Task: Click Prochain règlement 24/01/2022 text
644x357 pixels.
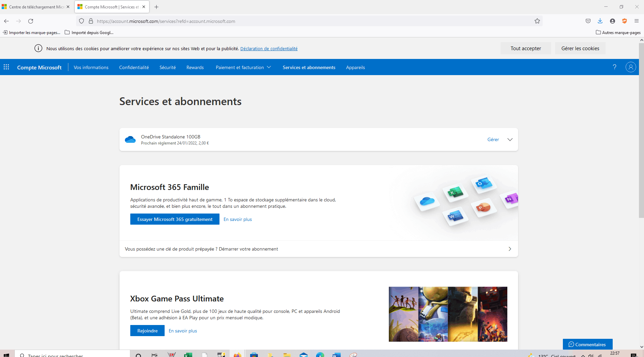Action: 175,143
